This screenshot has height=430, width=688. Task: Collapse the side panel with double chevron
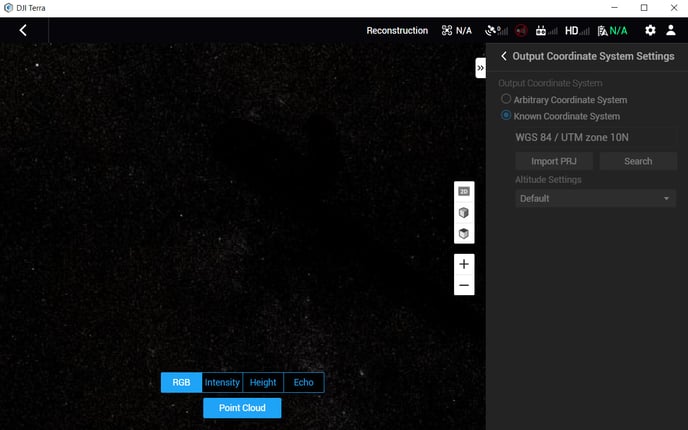click(480, 68)
